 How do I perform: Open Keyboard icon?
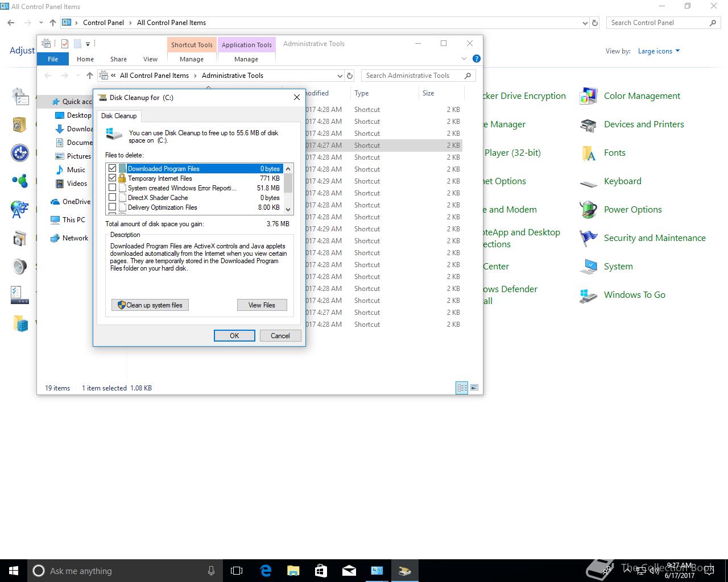610,181
